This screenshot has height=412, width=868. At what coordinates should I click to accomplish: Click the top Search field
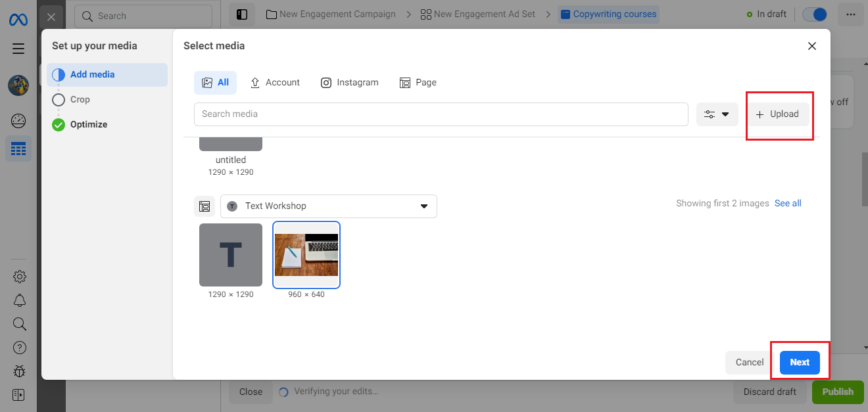(x=143, y=16)
